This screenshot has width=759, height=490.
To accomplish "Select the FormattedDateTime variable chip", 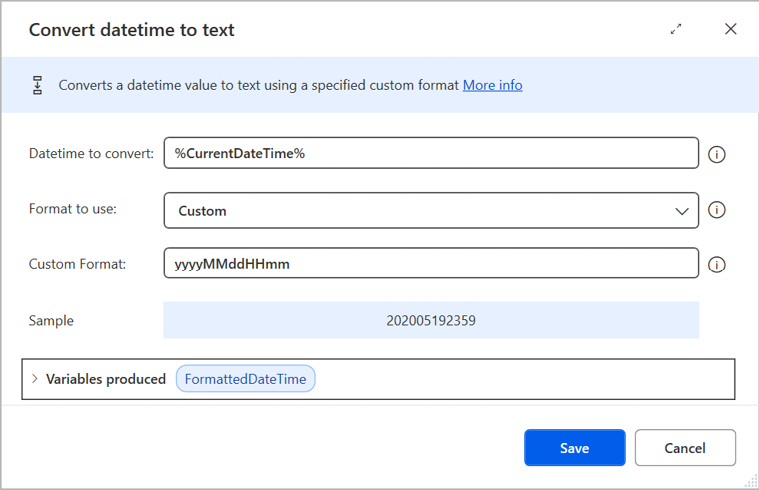I will coord(245,379).
